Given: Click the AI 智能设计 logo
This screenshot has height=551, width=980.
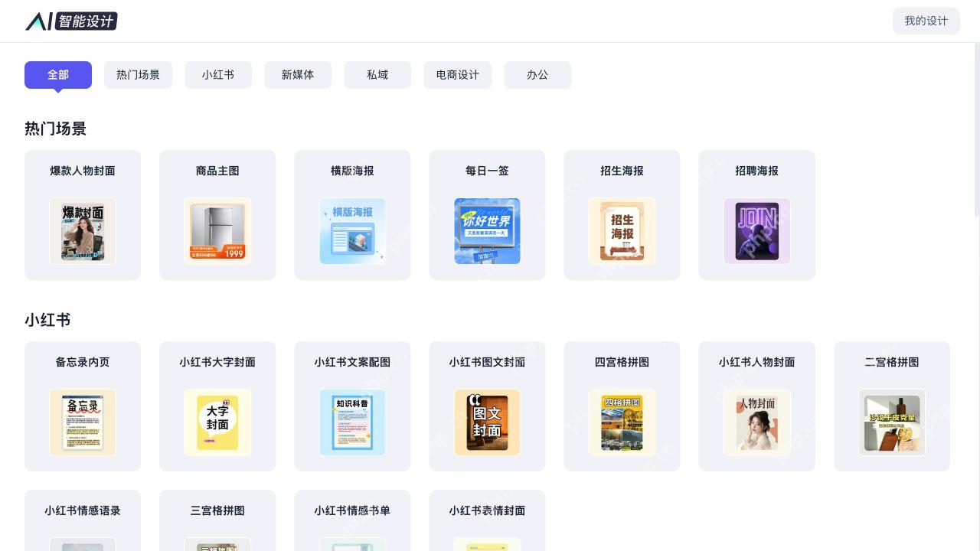Looking at the screenshot, I should click(x=71, y=21).
